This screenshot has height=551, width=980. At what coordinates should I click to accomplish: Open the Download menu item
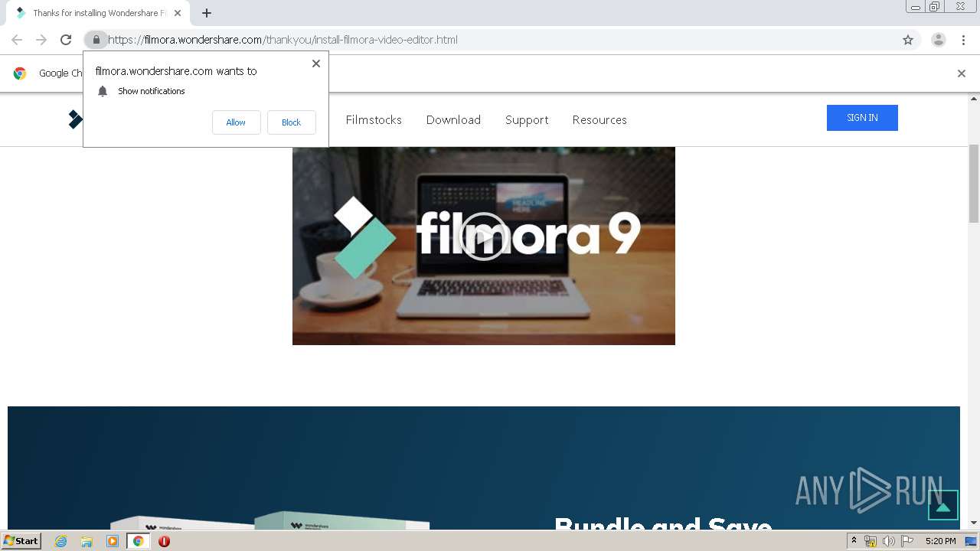(x=453, y=120)
